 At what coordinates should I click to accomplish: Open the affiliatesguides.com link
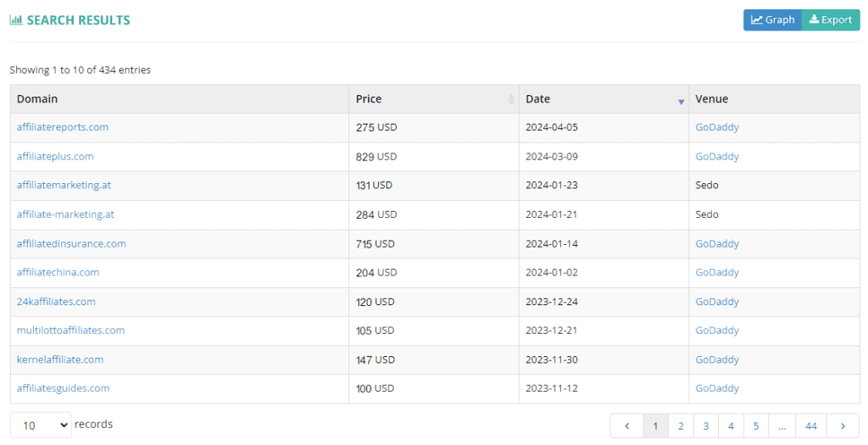tap(63, 388)
